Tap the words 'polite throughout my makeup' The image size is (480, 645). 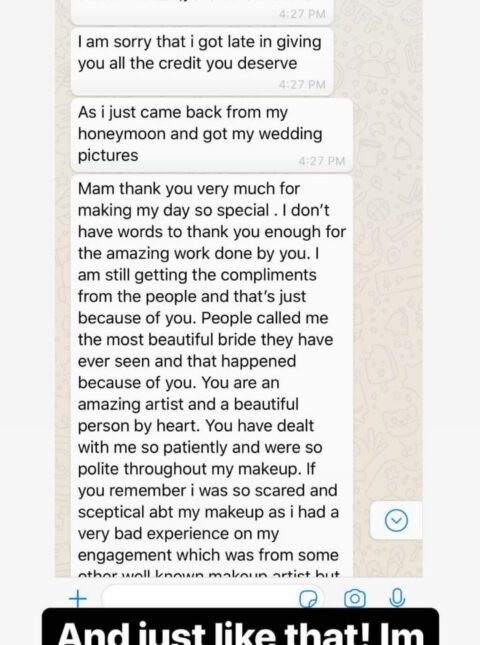[190, 469]
